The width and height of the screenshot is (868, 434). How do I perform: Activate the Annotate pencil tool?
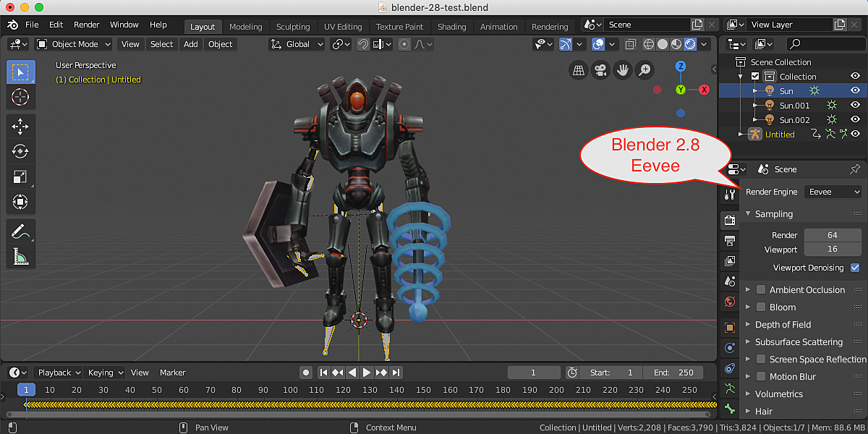[x=20, y=231]
